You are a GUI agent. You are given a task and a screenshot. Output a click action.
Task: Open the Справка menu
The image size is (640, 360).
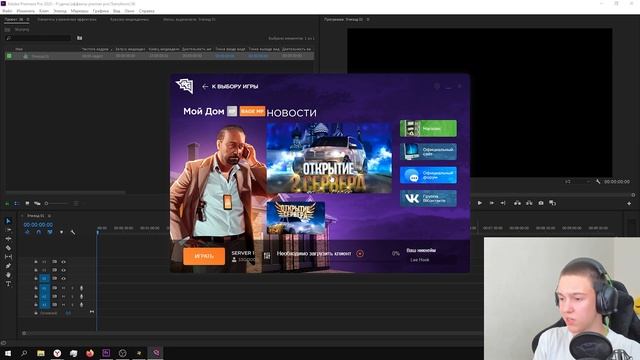147,11
